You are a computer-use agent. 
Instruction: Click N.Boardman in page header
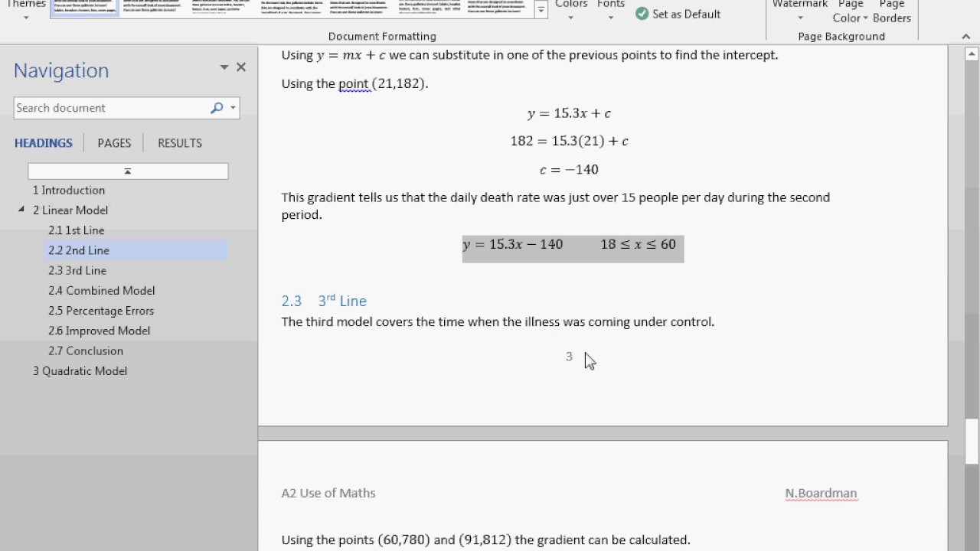click(x=821, y=493)
